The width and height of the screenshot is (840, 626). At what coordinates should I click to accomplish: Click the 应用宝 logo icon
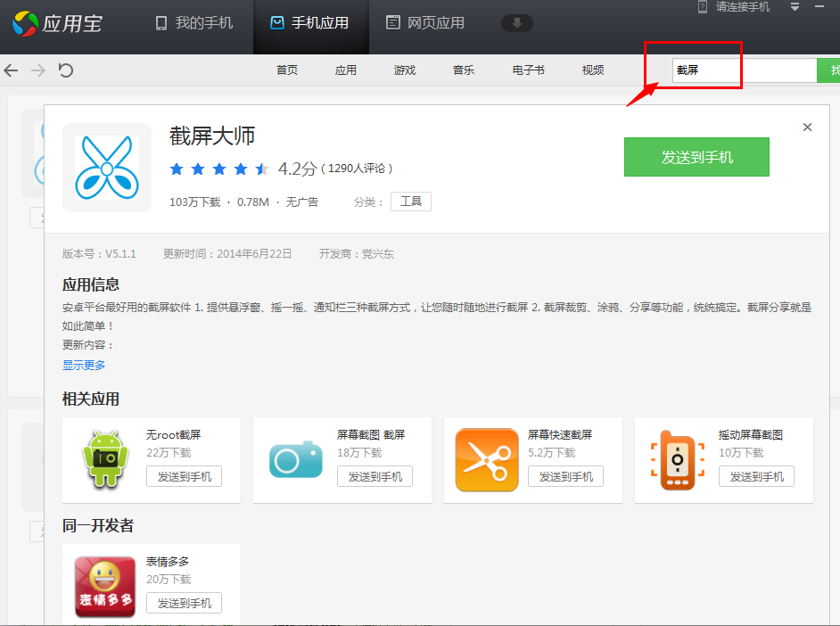[x=25, y=23]
